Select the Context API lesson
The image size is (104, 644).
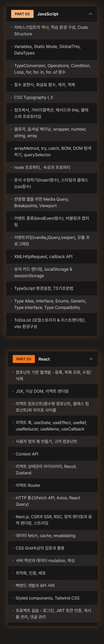point(27,454)
